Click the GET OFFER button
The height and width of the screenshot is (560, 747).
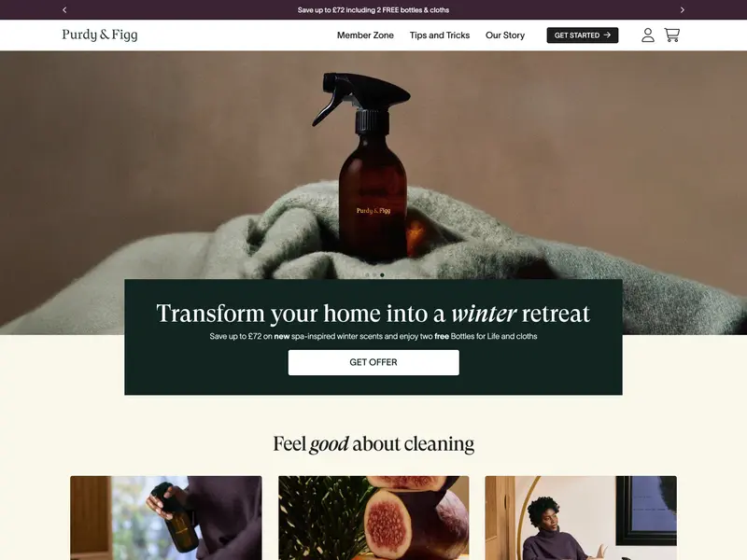pyautogui.click(x=373, y=362)
